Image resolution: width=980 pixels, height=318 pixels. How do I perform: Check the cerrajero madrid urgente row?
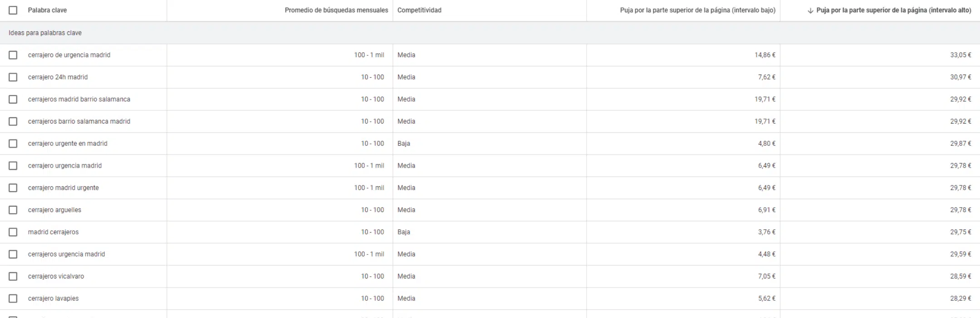(x=13, y=187)
